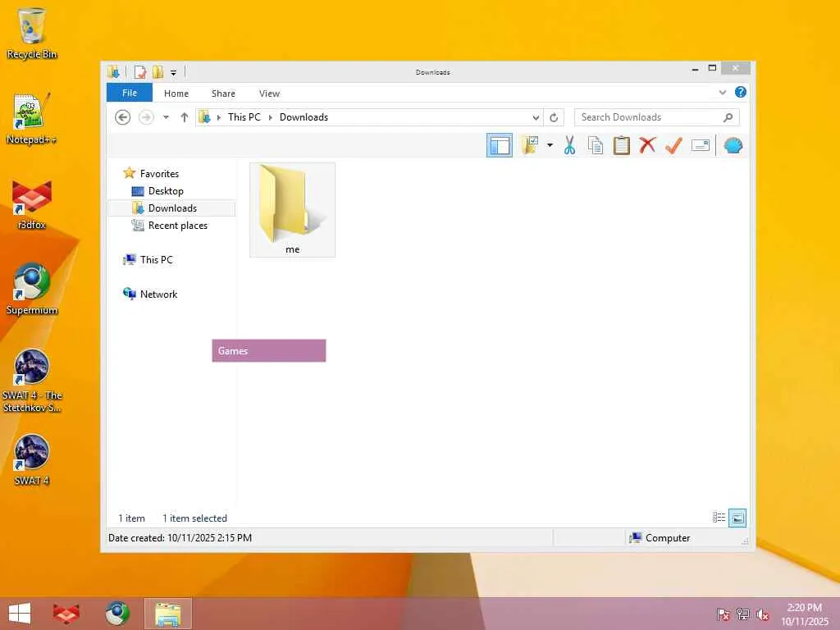Click the search magnifier icon

tap(728, 116)
